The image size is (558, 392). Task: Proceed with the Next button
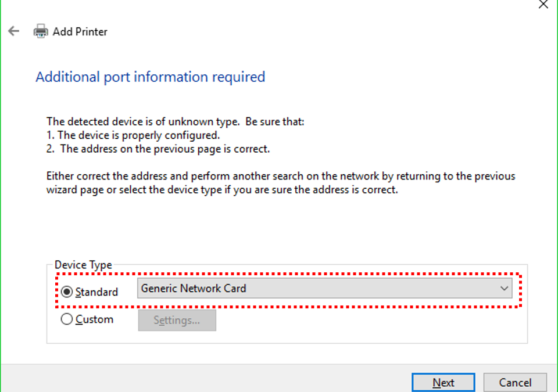point(443,382)
